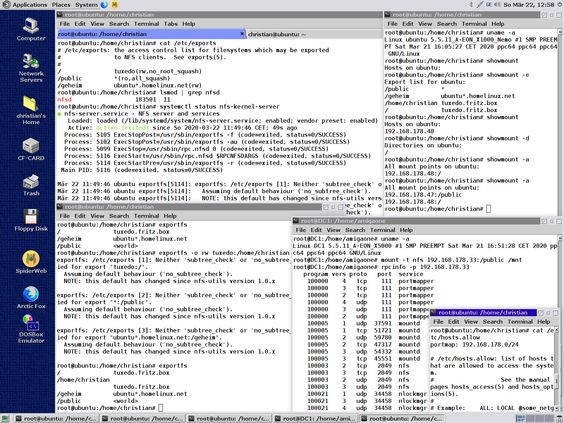The height and width of the screenshot is (423, 564).
Task: Click the 'nfsd' red text in lsmod output
Action: [x=64, y=100]
